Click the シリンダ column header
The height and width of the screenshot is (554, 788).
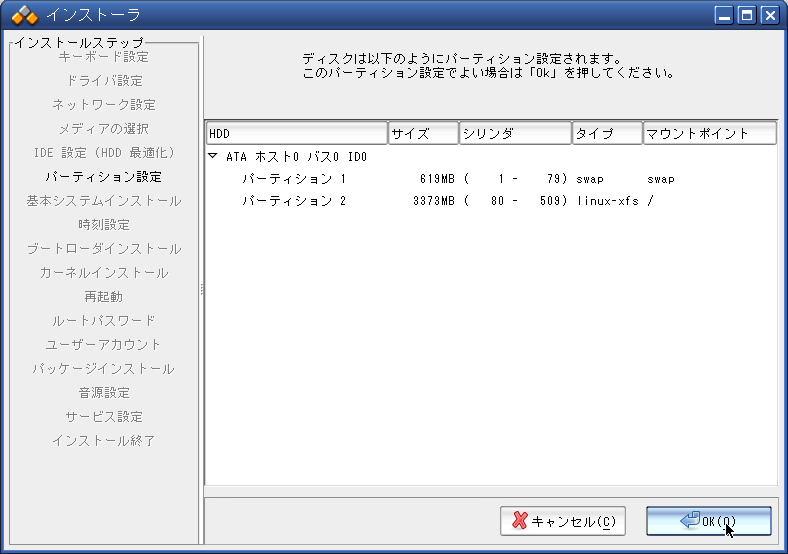pos(514,133)
